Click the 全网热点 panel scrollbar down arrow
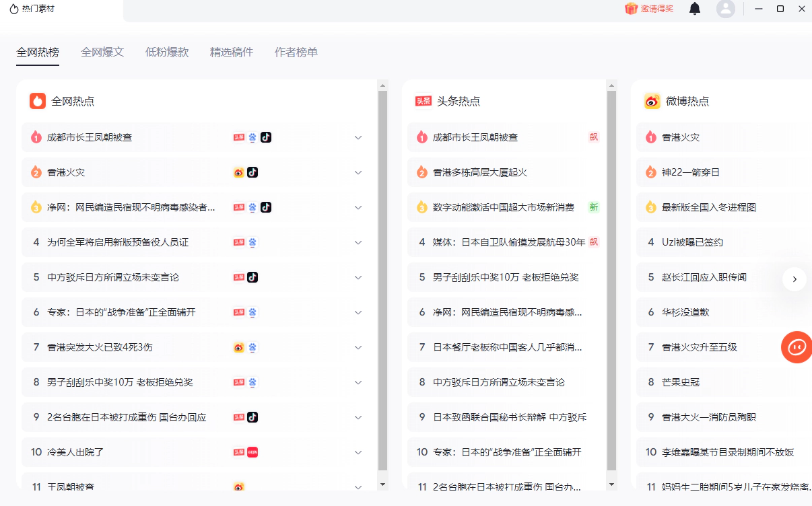This screenshot has height=506, width=812. (x=382, y=484)
